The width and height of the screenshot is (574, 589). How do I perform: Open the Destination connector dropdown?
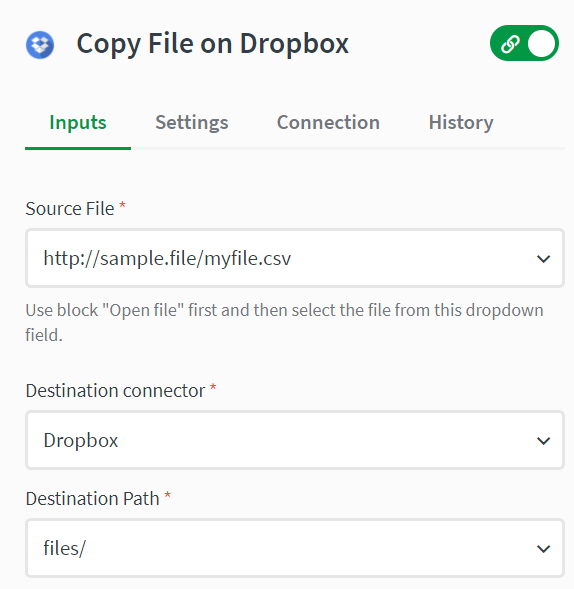click(x=295, y=440)
